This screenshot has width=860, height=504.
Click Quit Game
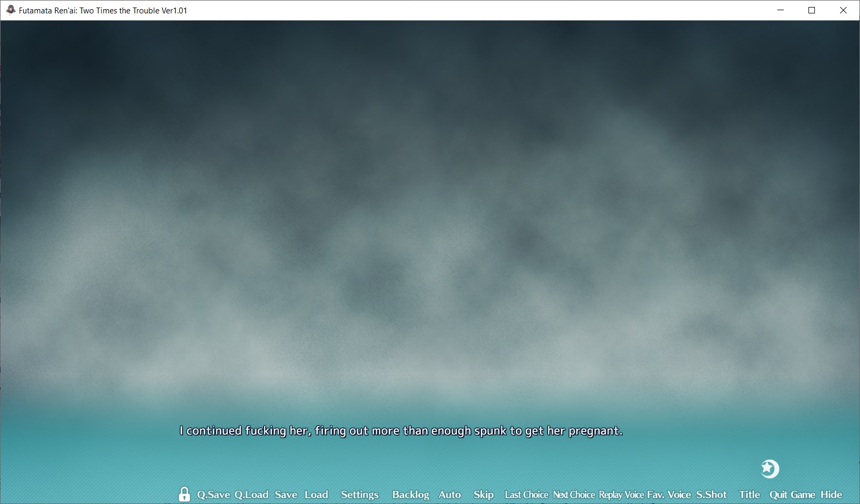792,495
